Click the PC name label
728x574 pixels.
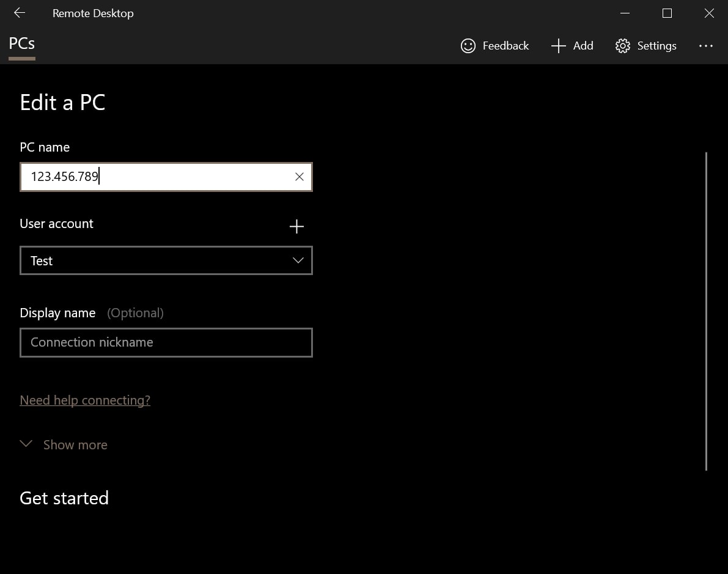45,147
